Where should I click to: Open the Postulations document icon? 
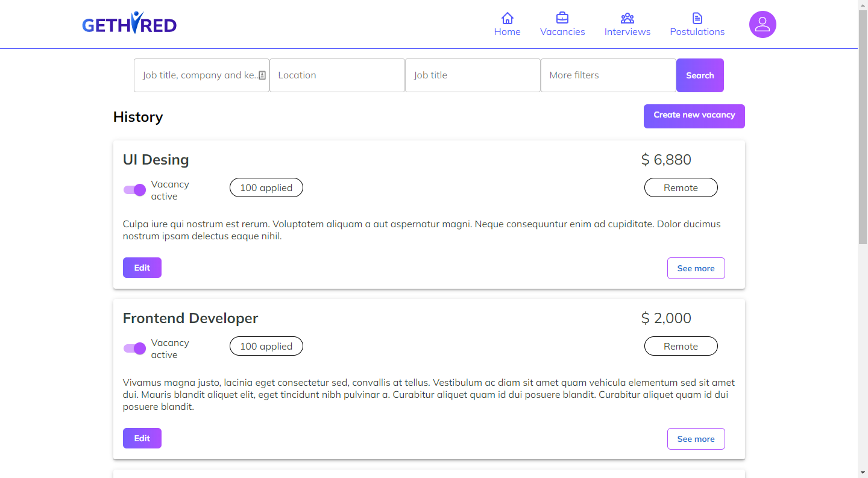click(x=696, y=18)
